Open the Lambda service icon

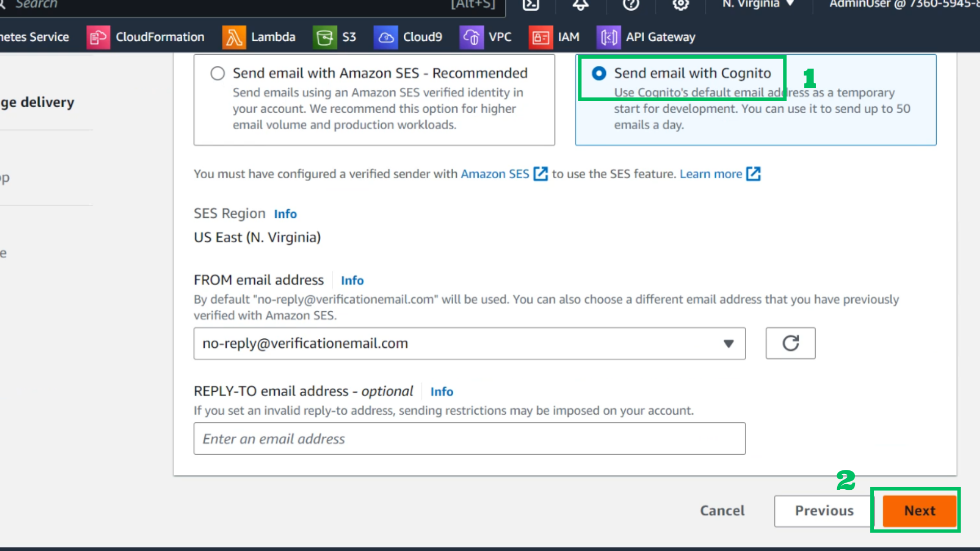coord(234,37)
